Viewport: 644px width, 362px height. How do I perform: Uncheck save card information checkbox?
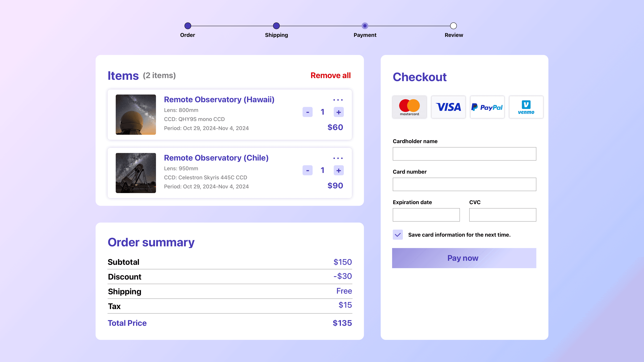[x=397, y=235]
